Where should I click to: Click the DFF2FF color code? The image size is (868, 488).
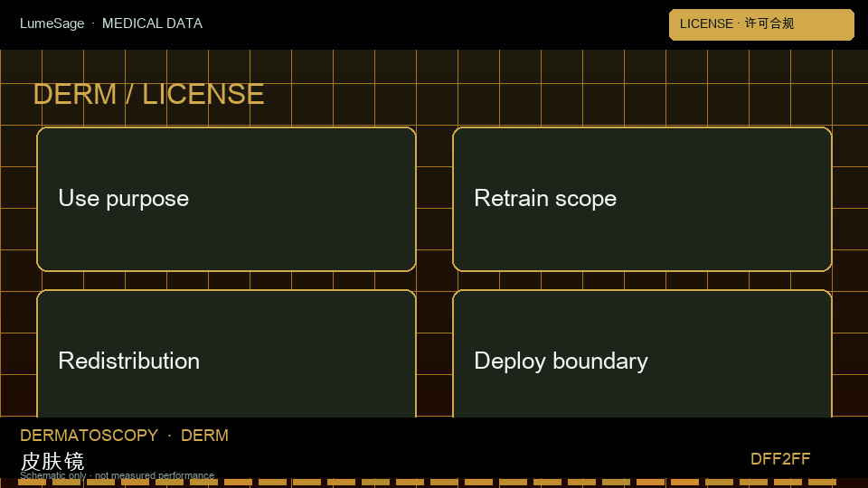(x=780, y=459)
